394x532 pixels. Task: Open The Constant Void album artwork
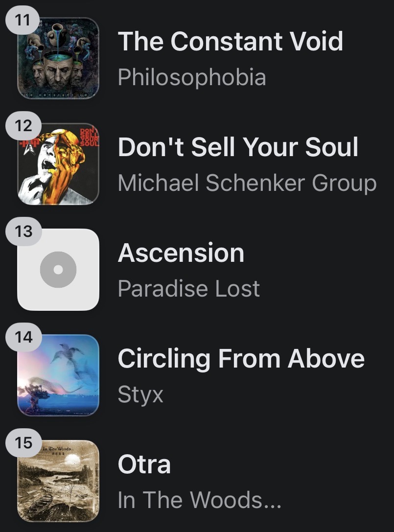click(x=58, y=59)
